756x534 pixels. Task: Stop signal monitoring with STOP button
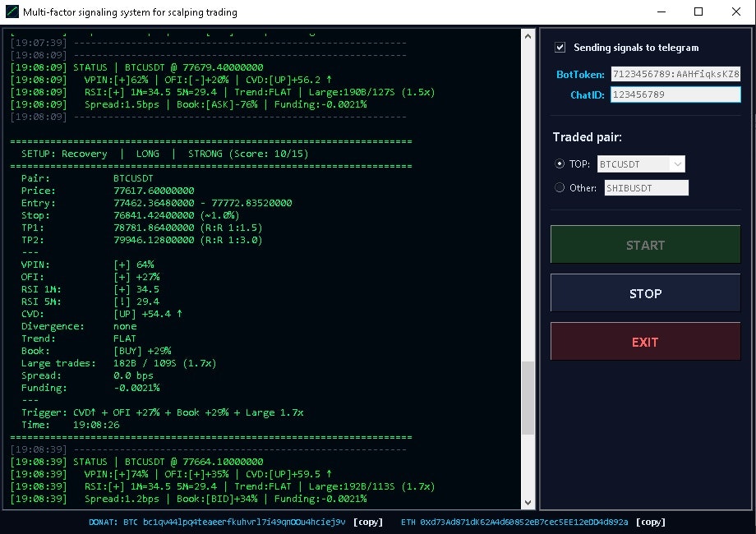click(645, 293)
